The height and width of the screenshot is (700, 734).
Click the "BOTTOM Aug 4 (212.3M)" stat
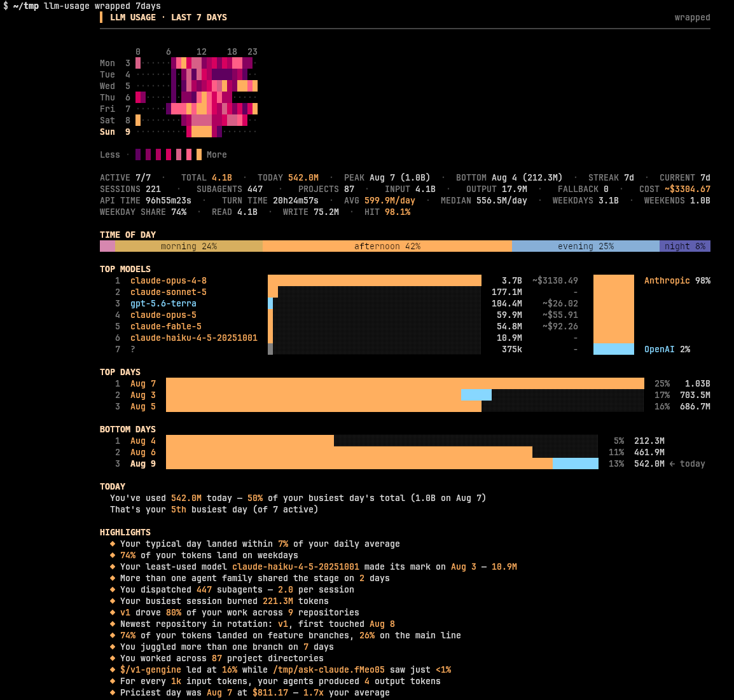(x=509, y=177)
